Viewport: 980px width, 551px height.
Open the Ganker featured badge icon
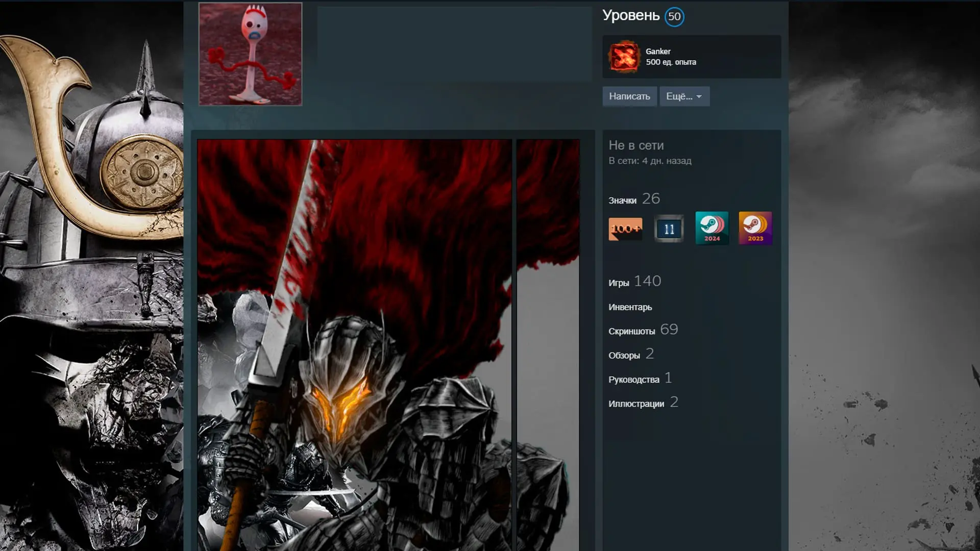click(x=624, y=57)
